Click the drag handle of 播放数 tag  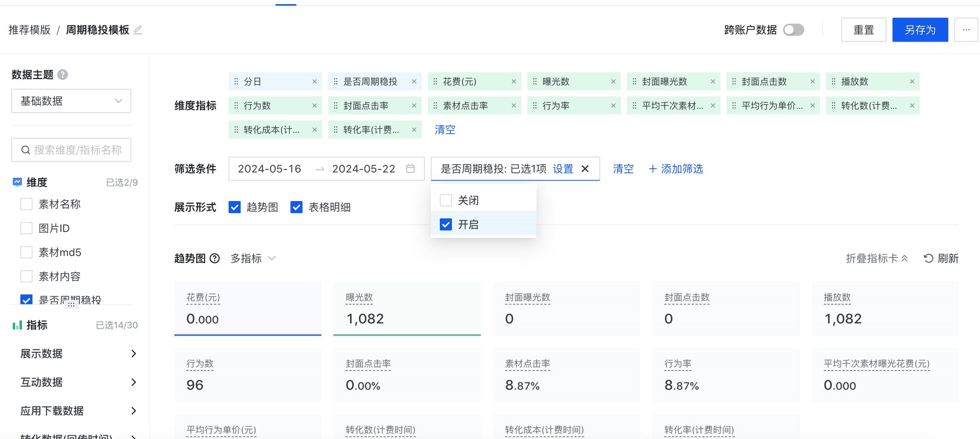[833, 82]
